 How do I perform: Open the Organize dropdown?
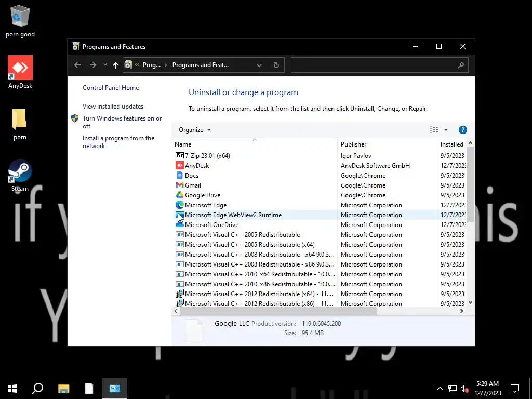coord(195,129)
